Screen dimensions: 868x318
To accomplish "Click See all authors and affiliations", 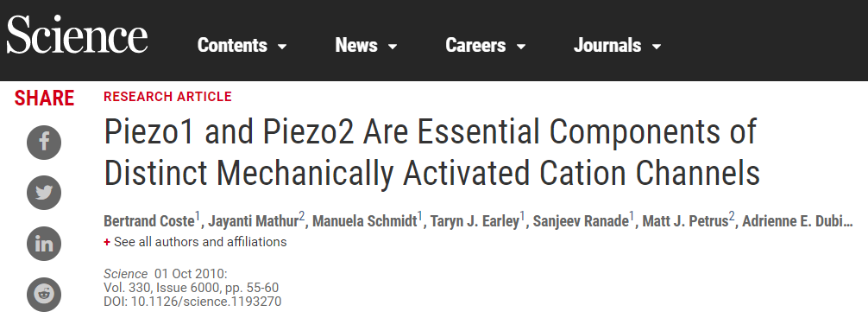I will pyautogui.click(x=200, y=242).
